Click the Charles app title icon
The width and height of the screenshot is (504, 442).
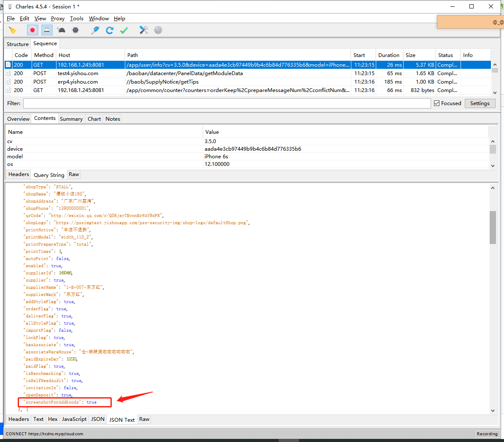[10, 6]
